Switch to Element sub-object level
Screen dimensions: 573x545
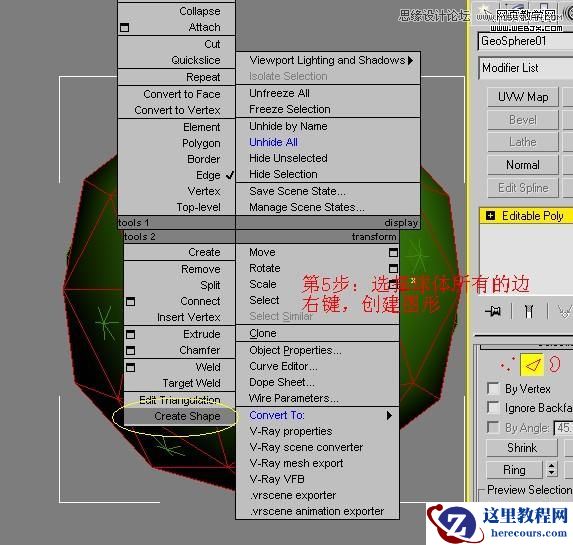202,127
